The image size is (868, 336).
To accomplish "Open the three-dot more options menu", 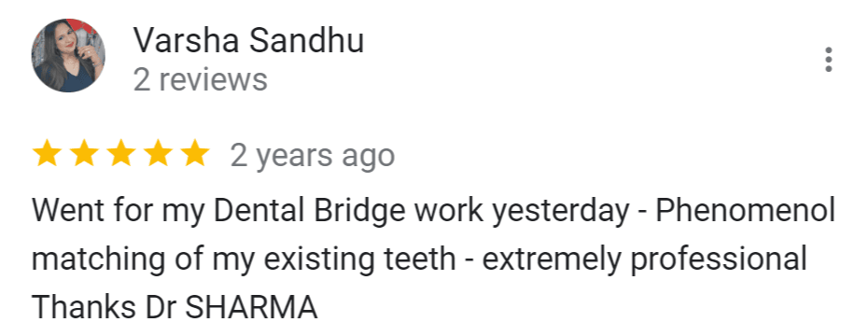I will (x=828, y=60).
